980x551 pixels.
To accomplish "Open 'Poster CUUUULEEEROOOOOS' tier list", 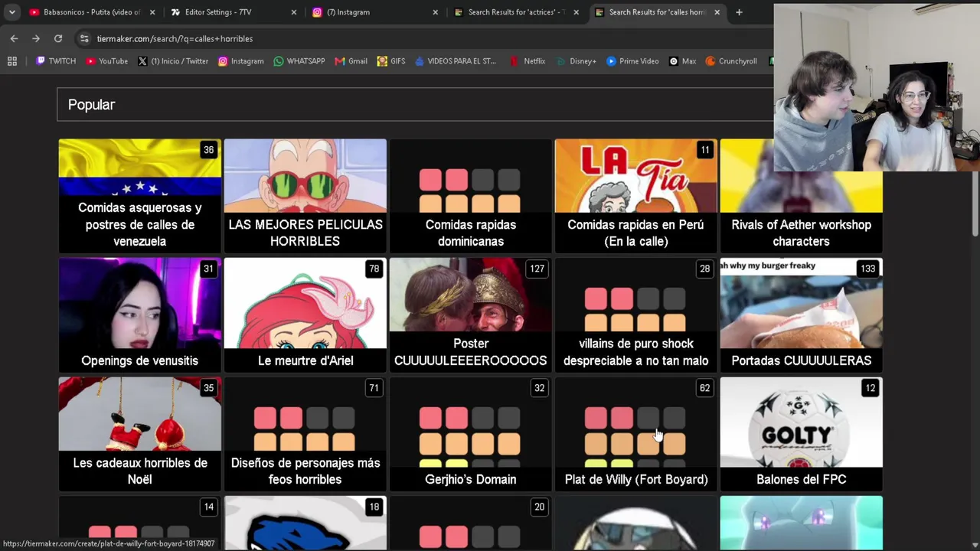I will pyautogui.click(x=471, y=315).
